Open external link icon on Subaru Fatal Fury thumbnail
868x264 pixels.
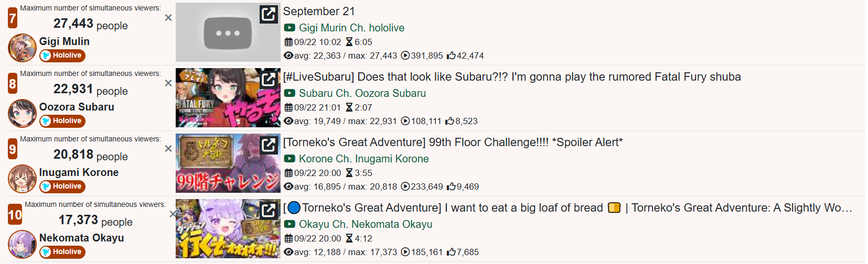[x=269, y=79]
